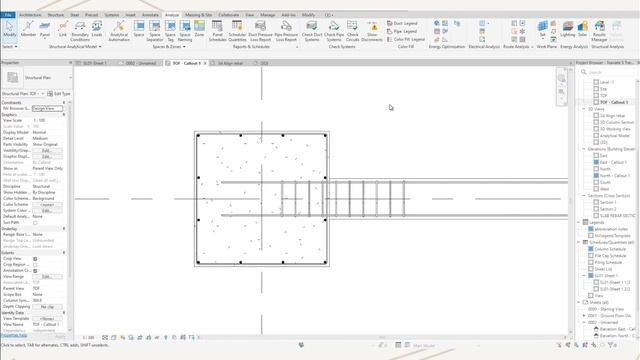The image size is (640, 360).
Task: Expand Structural Analytical Model panel dropdown
Action: click(x=75, y=47)
